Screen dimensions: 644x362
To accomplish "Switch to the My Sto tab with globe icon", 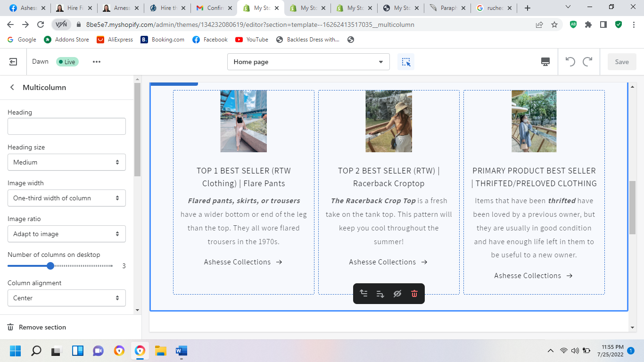I will [401, 8].
